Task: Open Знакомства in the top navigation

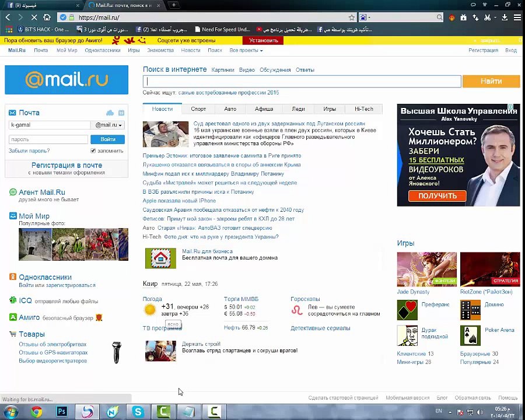Action: [160, 50]
